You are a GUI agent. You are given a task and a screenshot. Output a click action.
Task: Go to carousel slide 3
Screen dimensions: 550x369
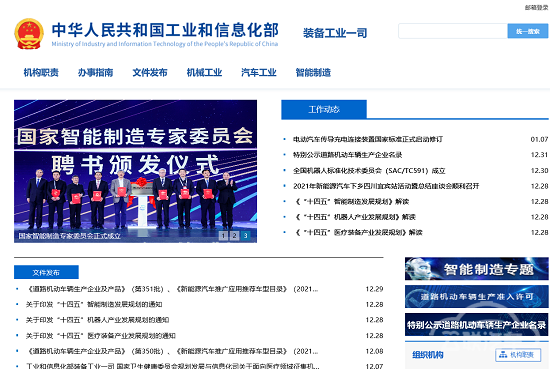pos(246,236)
